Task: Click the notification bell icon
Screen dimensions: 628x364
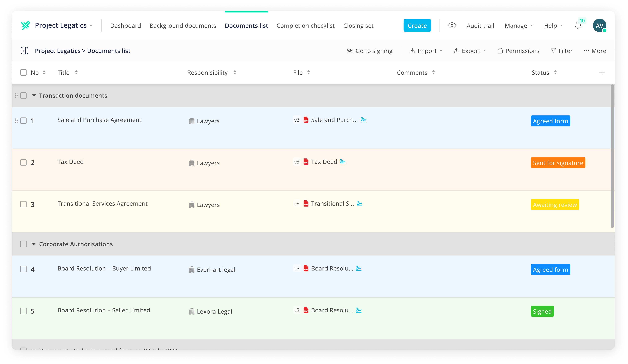Action: [578, 26]
